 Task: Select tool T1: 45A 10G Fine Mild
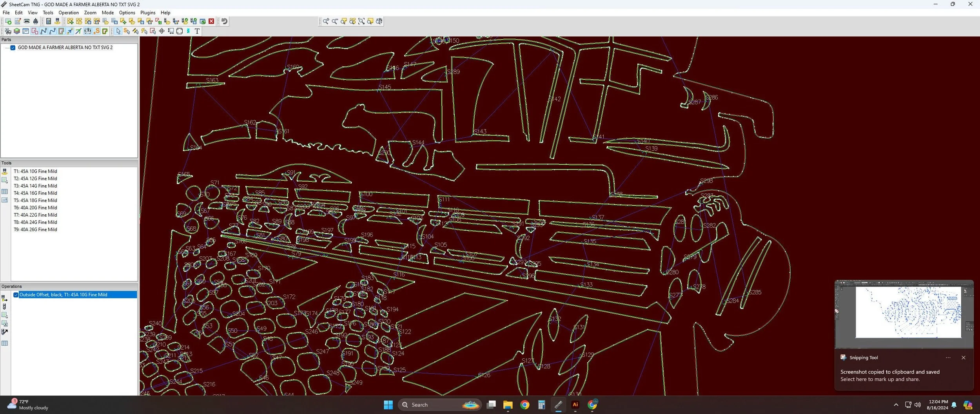point(35,171)
